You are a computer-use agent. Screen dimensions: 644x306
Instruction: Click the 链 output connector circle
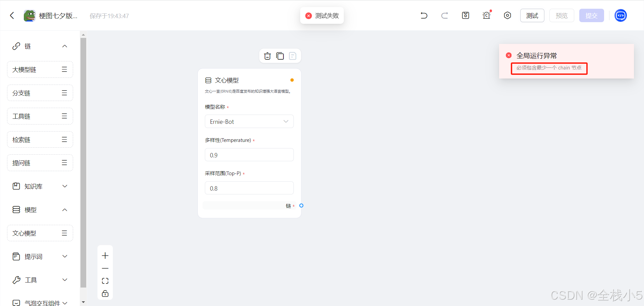pos(301,206)
